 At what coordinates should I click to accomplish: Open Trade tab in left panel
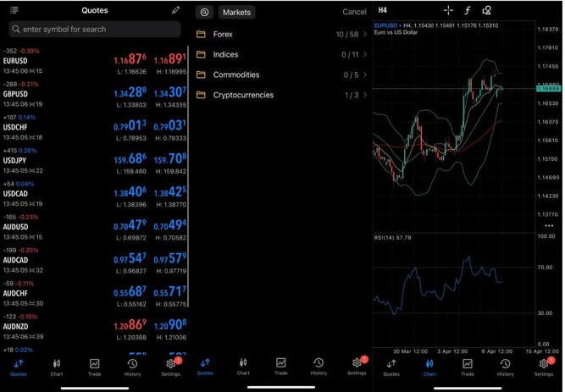click(x=94, y=367)
